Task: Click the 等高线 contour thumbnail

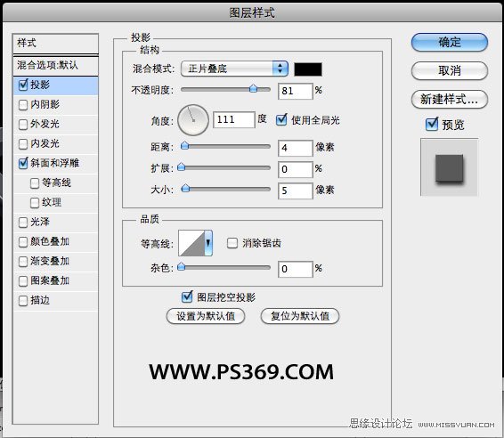Action: click(x=191, y=243)
